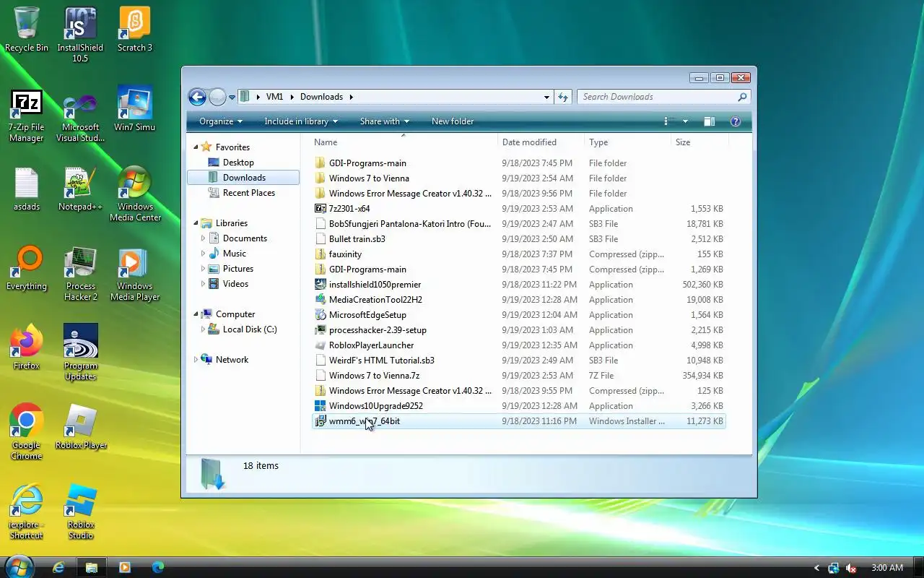
Task: Toggle the preview pane button
Action: tap(710, 121)
